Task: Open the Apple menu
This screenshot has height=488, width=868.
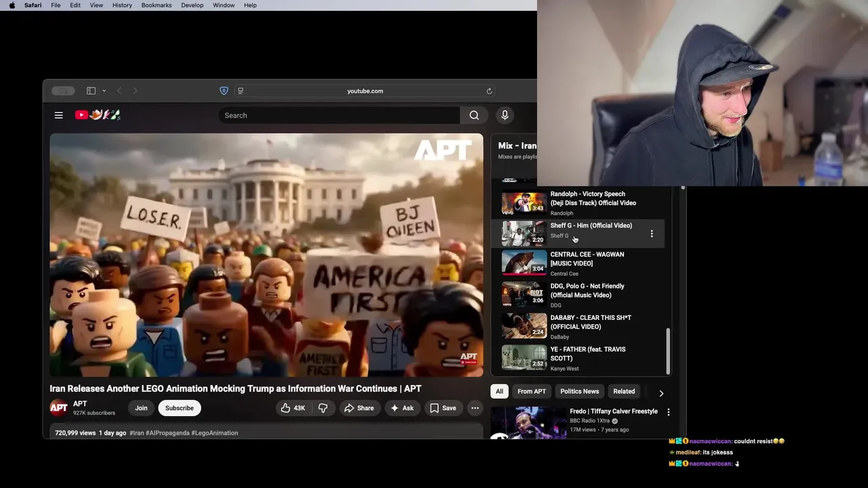Action: click(12, 5)
